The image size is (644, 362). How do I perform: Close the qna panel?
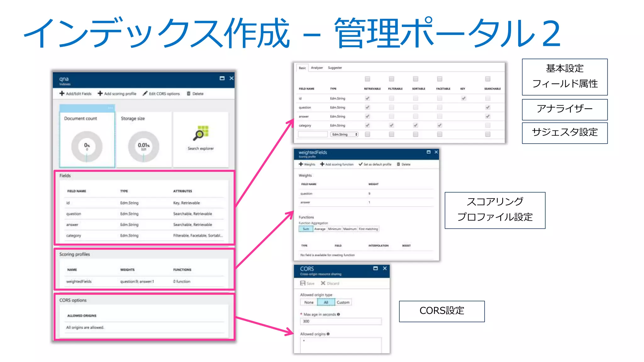point(231,78)
